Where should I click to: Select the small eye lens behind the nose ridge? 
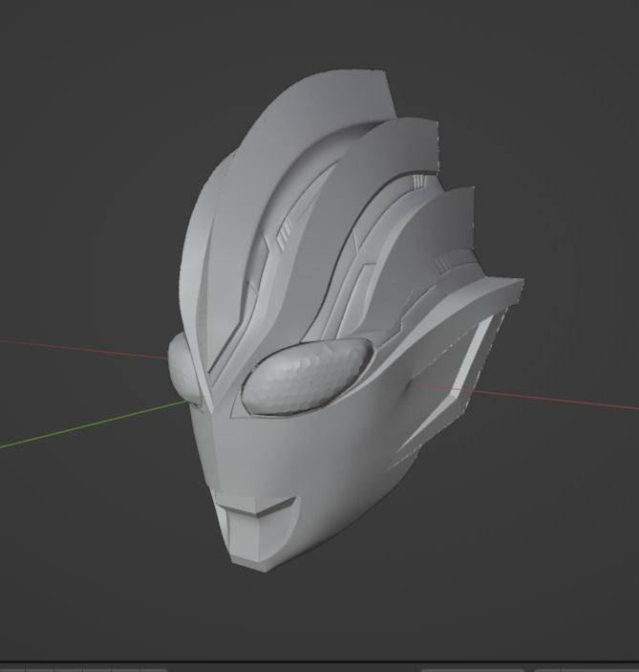(x=182, y=369)
